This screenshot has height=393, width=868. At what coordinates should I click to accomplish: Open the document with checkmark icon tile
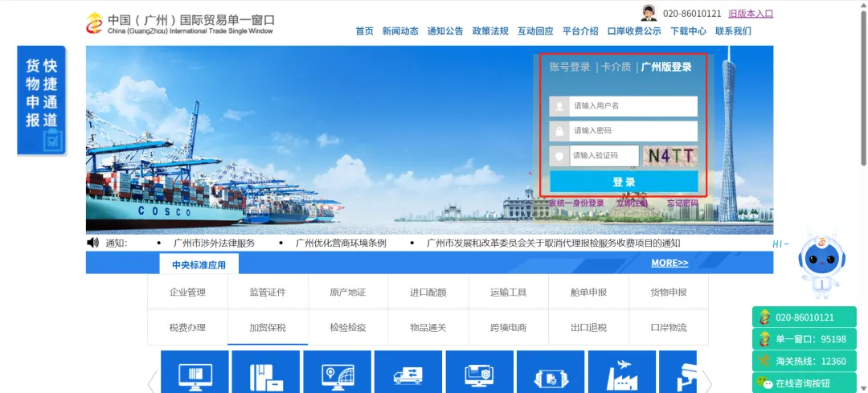click(551, 372)
